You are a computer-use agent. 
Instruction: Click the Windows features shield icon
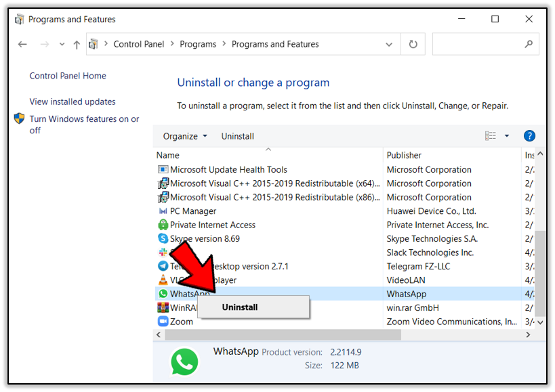click(19, 118)
